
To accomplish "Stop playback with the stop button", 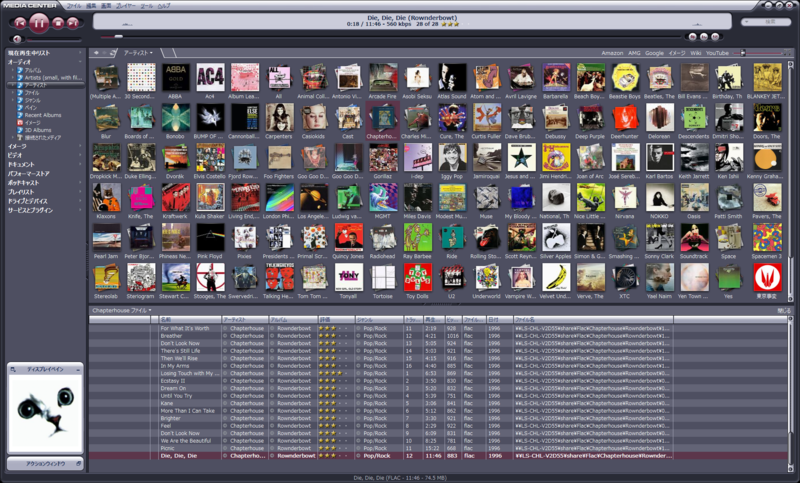I will coord(58,23).
